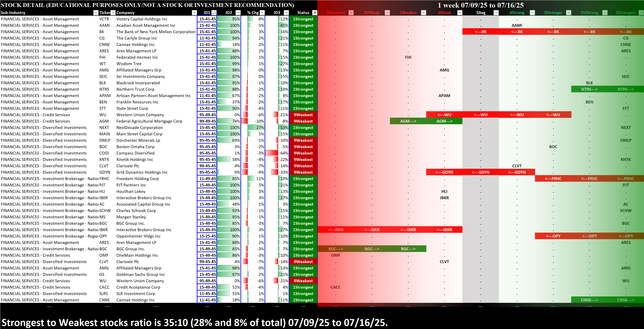
Task: Expand the ID2 column filter arrow
Action: click(x=238, y=13)
